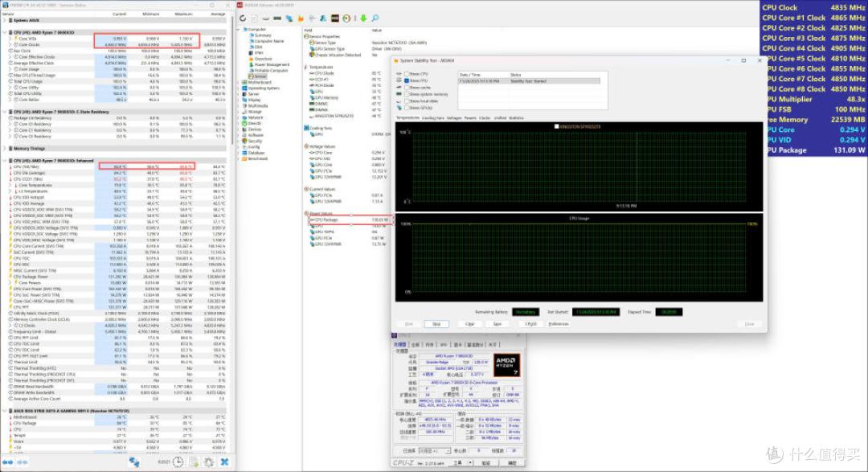This screenshot has height=472, width=868.
Task: Click the AIDA64 refresh toolbar icon
Action: pos(243,18)
